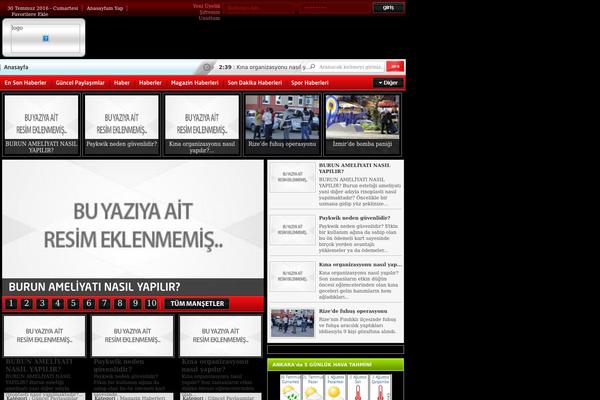The width and height of the screenshot is (600, 400).
Task: Select headline page number 9
Action: click(x=135, y=304)
